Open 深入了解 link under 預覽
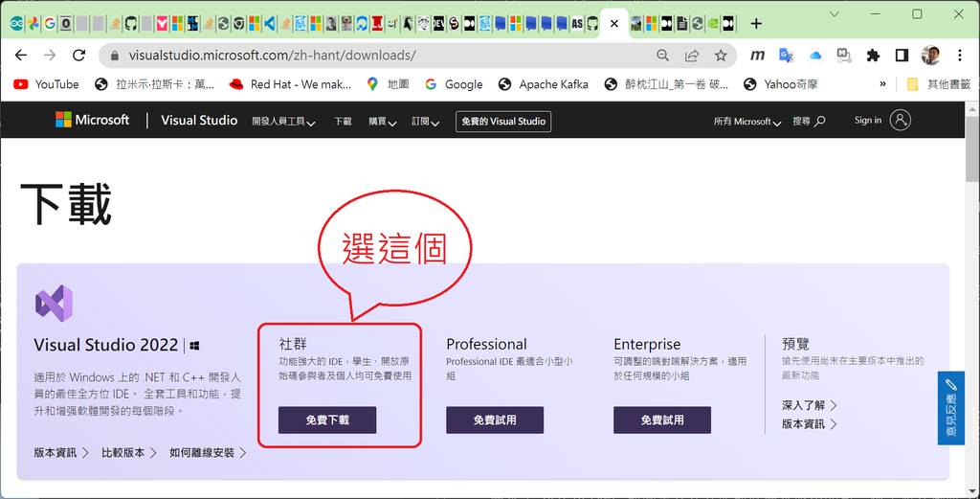 coord(810,405)
